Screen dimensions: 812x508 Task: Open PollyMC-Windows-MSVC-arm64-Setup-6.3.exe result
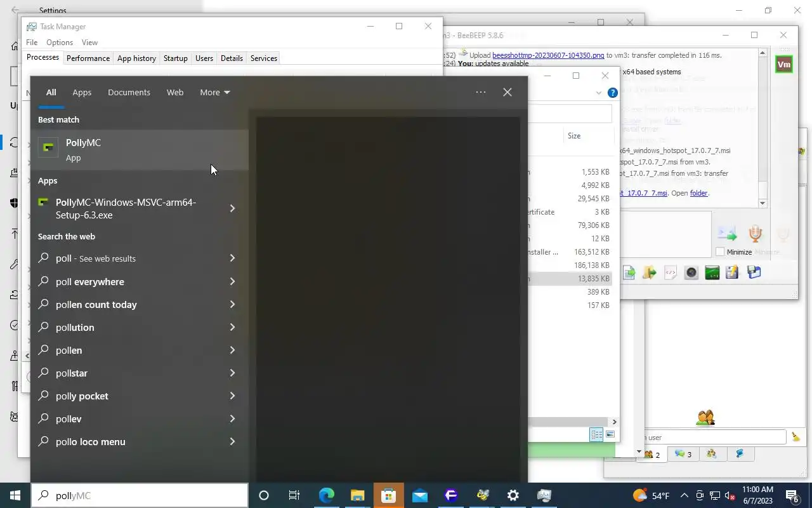(126, 208)
